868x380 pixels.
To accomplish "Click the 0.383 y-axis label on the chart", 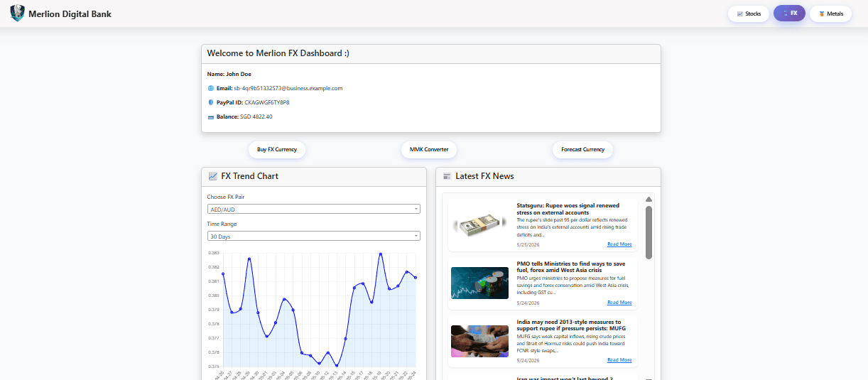I will 213,253.
